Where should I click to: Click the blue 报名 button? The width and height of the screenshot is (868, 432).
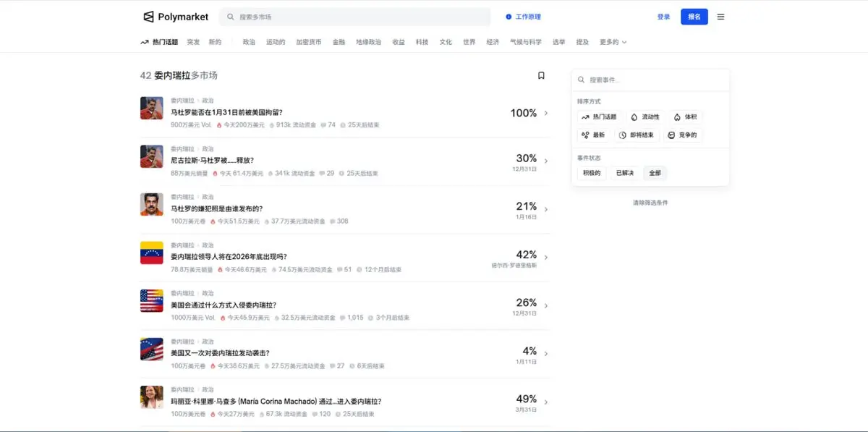coord(694,17)
